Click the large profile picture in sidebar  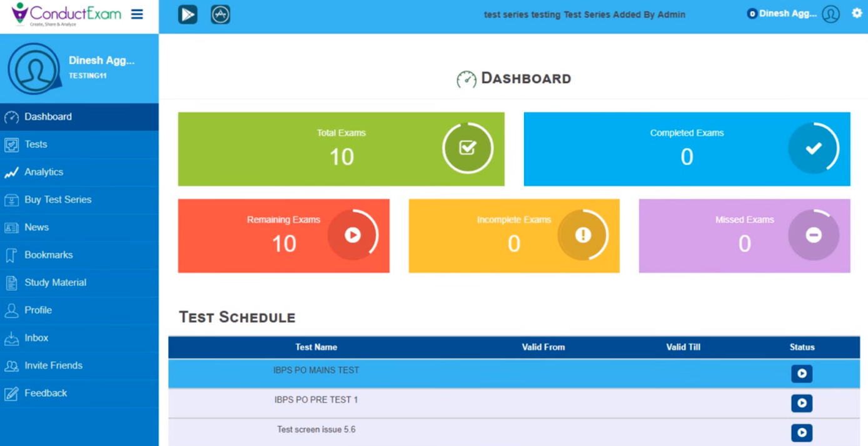[34, 69]
